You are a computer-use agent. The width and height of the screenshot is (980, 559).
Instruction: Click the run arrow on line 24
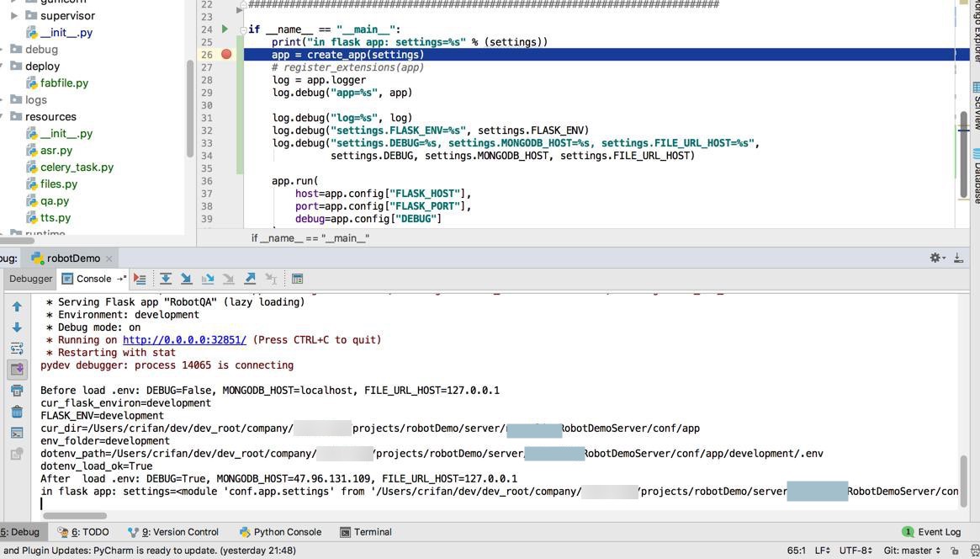[225, 29]
